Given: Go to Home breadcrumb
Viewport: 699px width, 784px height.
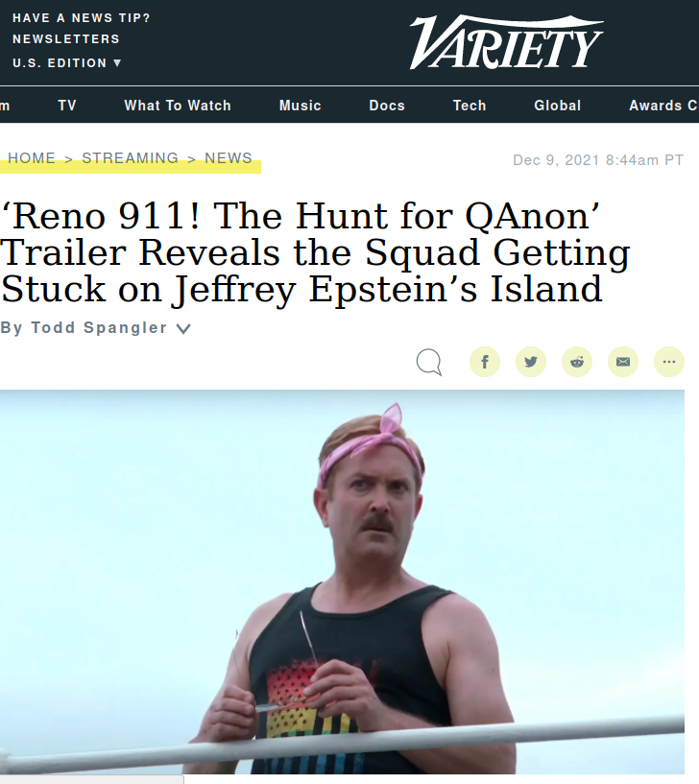Looking at the screenshot, I should tap(32, 158).
